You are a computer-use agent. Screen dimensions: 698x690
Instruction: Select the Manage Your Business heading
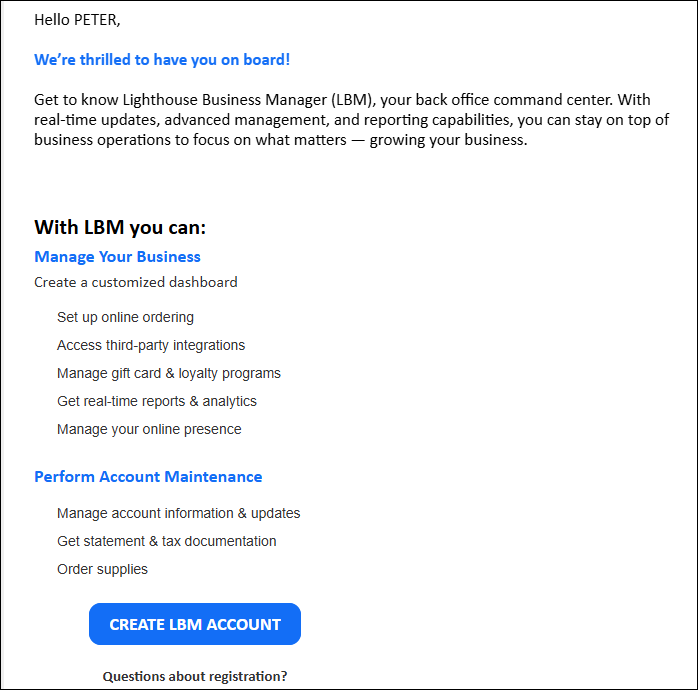[x=117, y=257]
